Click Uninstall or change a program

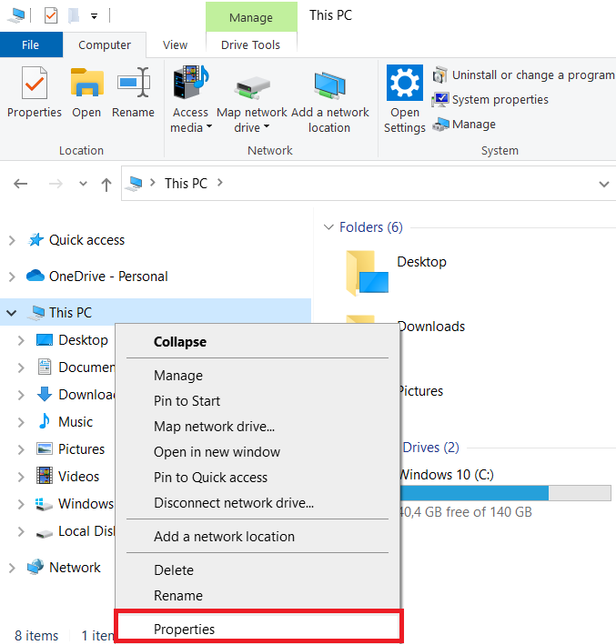coord(532,75)
